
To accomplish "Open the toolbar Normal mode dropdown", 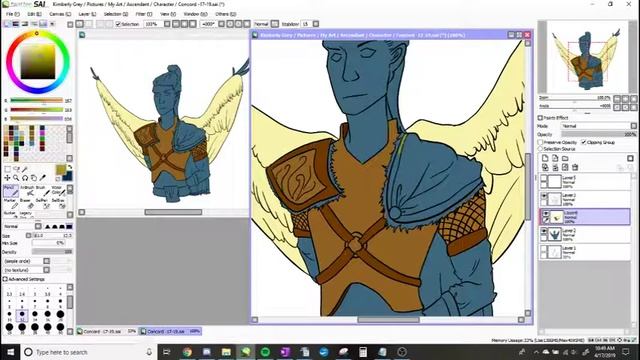I will coord(275,24).
